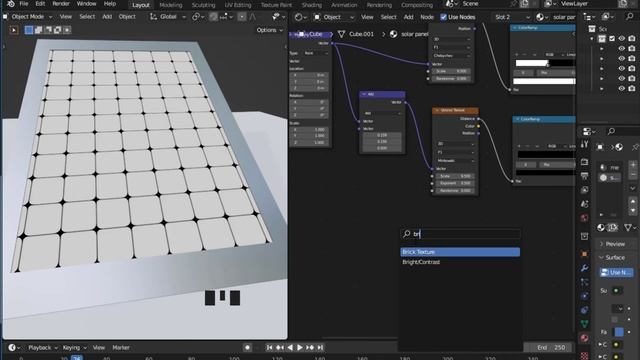Open the Blender logo menu

pyautogui.click(x=11, y=4)
